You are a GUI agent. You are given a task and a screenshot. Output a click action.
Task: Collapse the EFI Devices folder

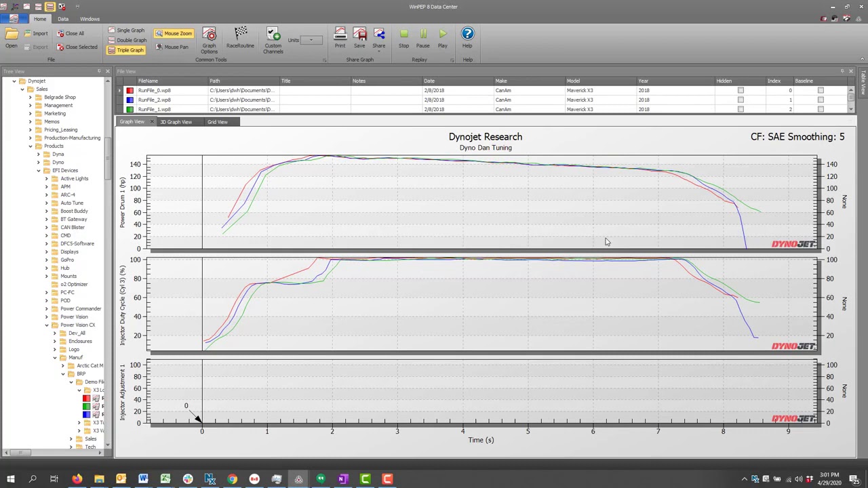coord(38,170)
